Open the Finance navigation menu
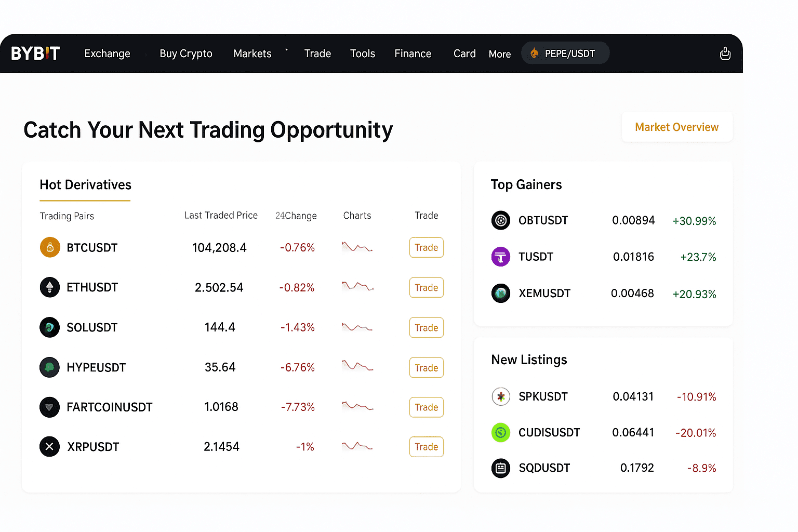Image resolution: width=798 pixels, height=532 pixels. (413, 54)
